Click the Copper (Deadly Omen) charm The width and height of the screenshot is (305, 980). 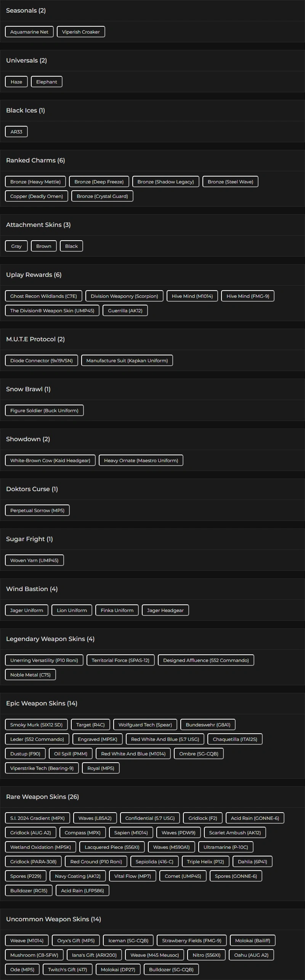(x=37, y=196)
